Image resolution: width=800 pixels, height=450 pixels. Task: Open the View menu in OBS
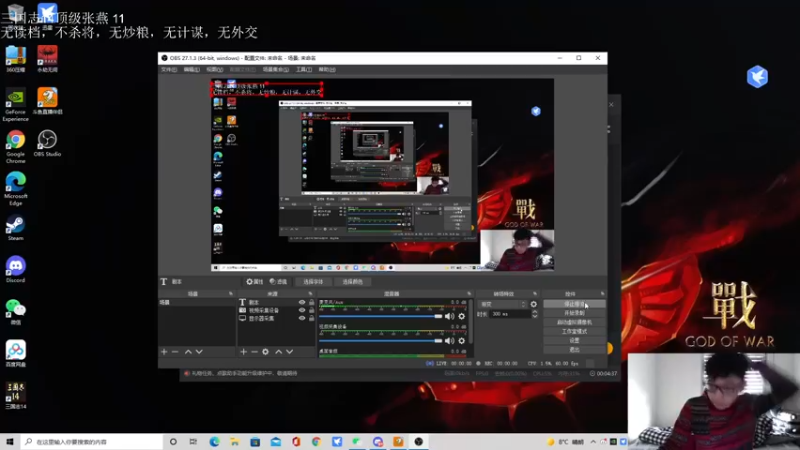click(x=214, y=69)
